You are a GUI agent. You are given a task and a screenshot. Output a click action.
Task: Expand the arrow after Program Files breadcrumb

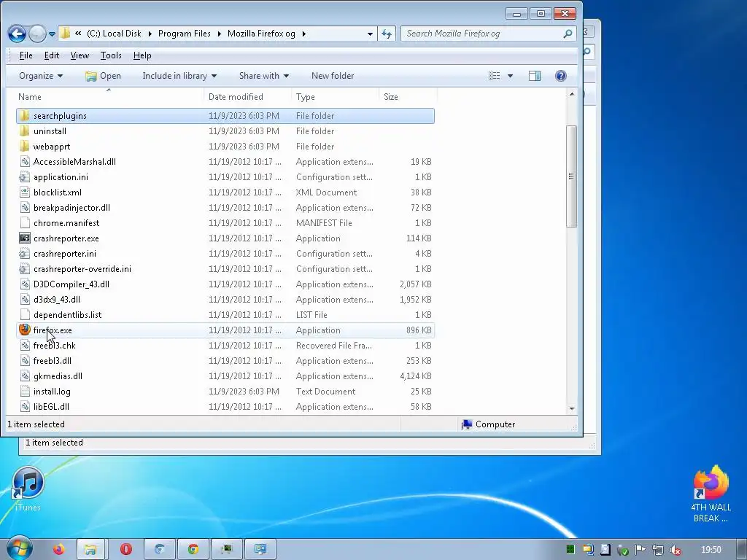point(219,34)
